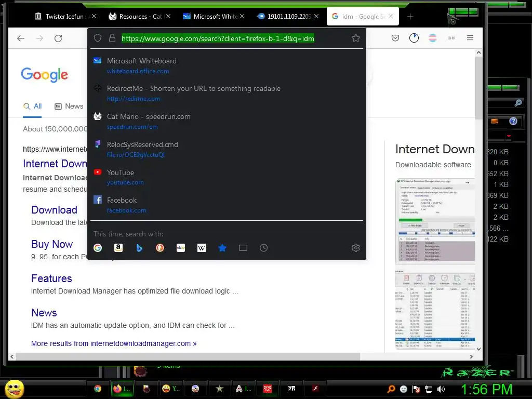Click the orange folder icon in background window
Image resolution: width=532 pixels, height=399 pixels.
(x=495, y=121)
